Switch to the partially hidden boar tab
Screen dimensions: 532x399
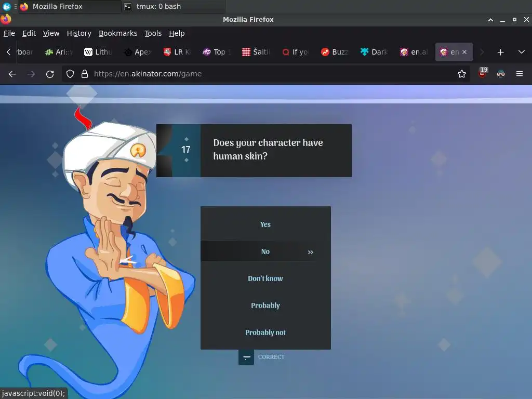tap(26, 52)
